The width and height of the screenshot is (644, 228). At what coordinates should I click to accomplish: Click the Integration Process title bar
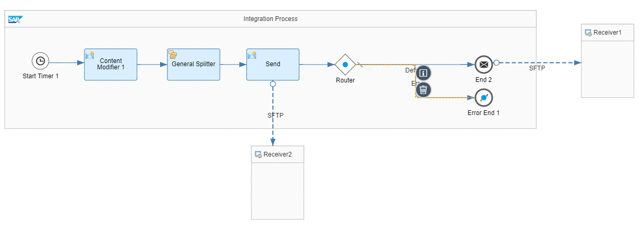[270, 19]
